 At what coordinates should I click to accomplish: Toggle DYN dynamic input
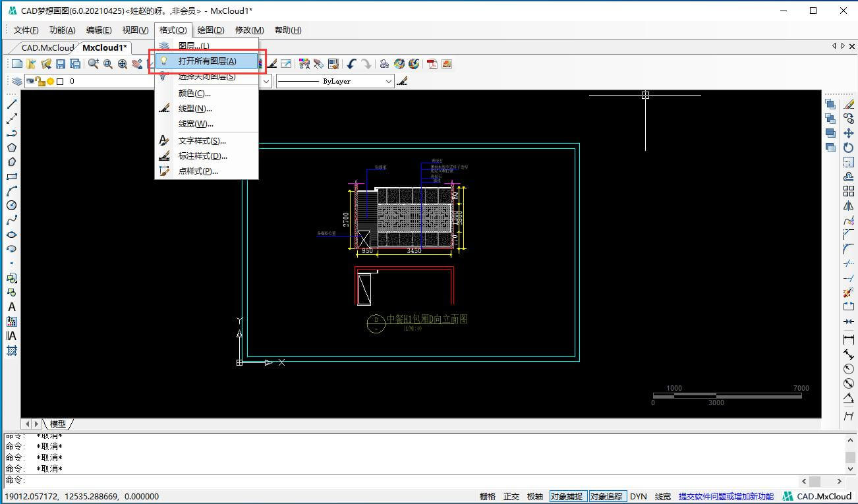click(x=638, y=496)
